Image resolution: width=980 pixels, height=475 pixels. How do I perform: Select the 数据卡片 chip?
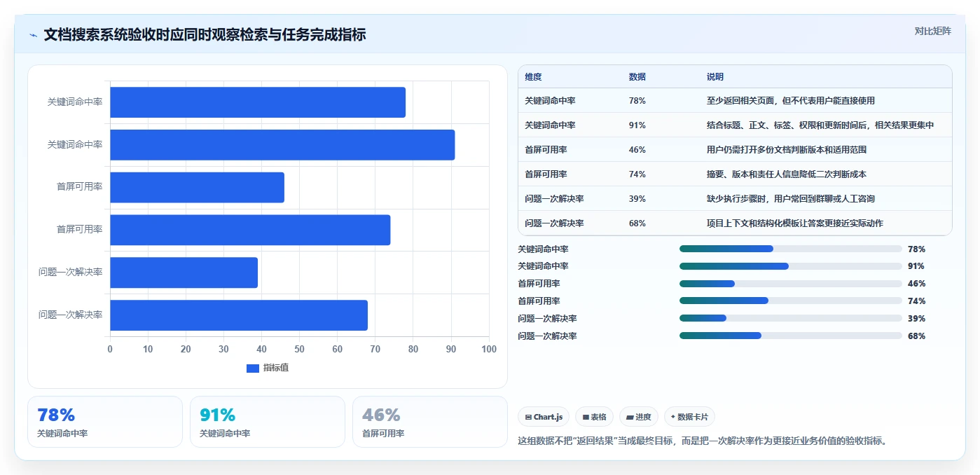(x=689, y=417)
